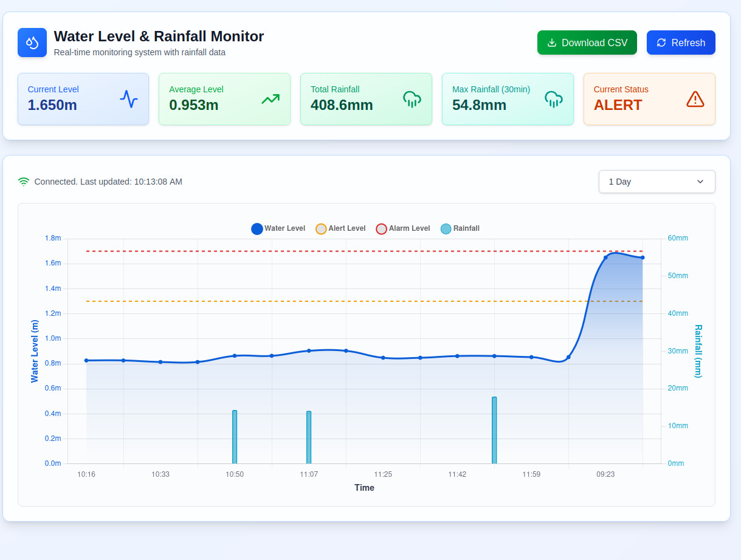This screenshot has width=741, height=560.
Task: Toggle Rainfall bars using the legend swatch
Action: click(446, 229)
